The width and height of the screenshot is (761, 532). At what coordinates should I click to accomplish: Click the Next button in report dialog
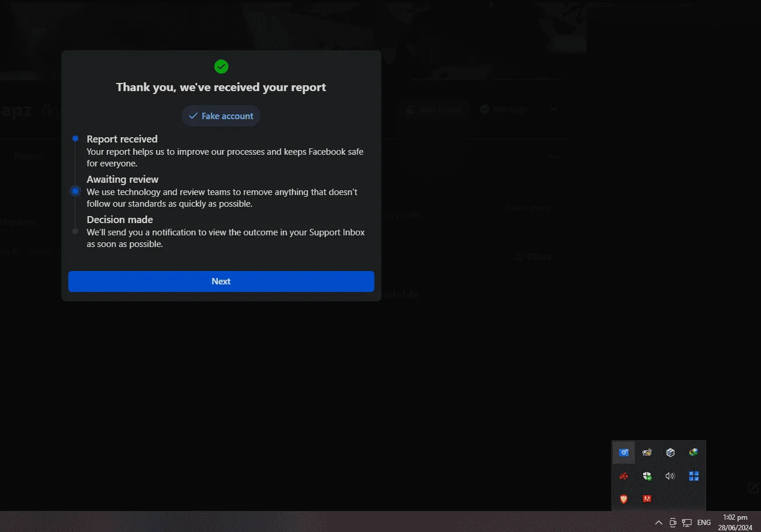221,281
